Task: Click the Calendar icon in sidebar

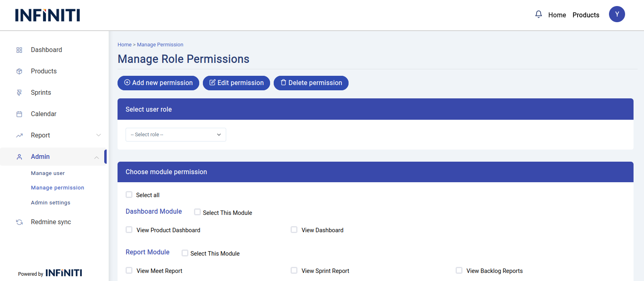Action: click(19, 114)
